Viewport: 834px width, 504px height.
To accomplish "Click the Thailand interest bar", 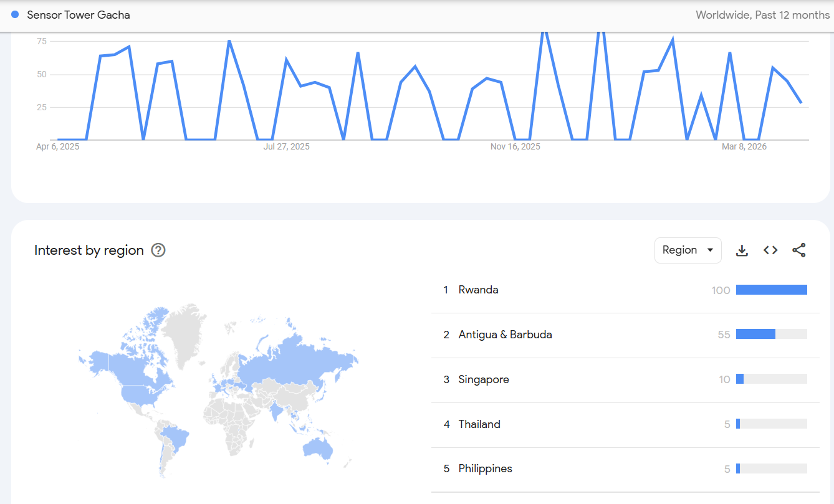I will click(x=772, y=424).
